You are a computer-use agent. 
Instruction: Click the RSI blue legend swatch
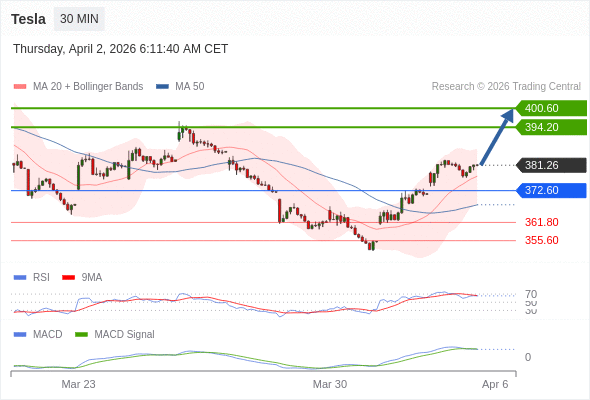pos(20,278)
